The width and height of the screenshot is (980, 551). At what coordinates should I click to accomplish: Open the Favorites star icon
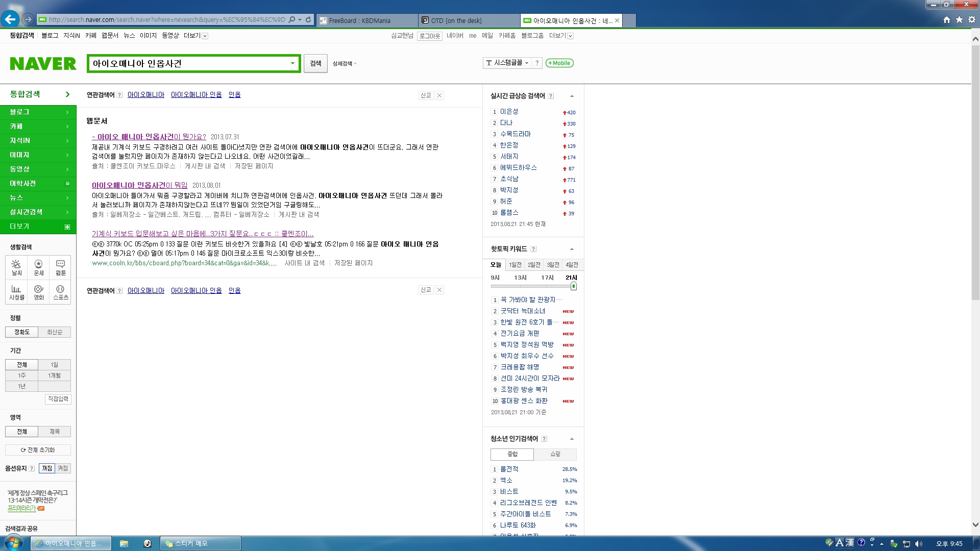pyautogui.click(x=959, y=19)
